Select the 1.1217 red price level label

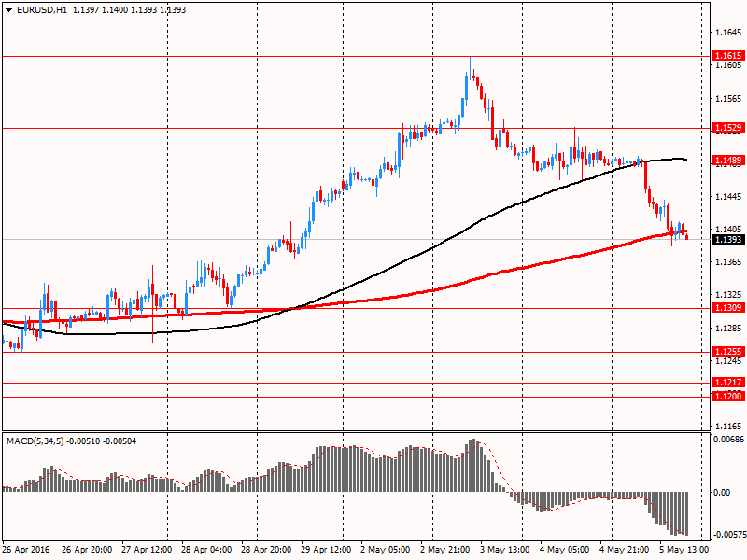coord(728,383)
